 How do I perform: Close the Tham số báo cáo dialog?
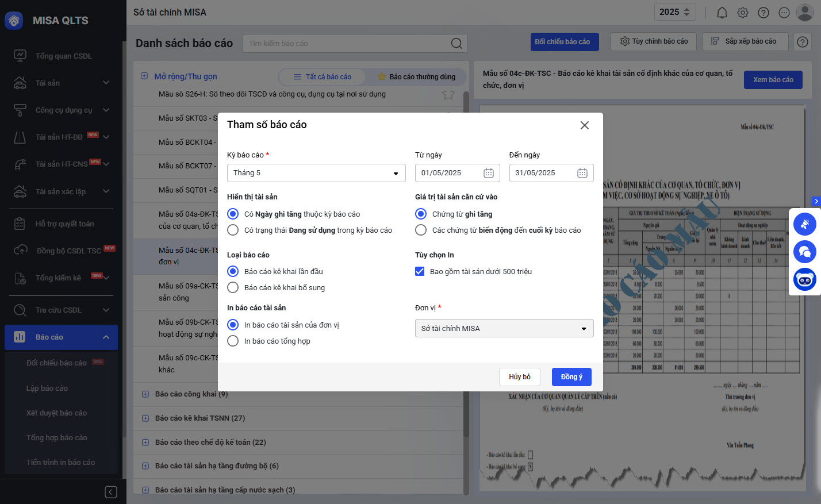tap(584, 125)
